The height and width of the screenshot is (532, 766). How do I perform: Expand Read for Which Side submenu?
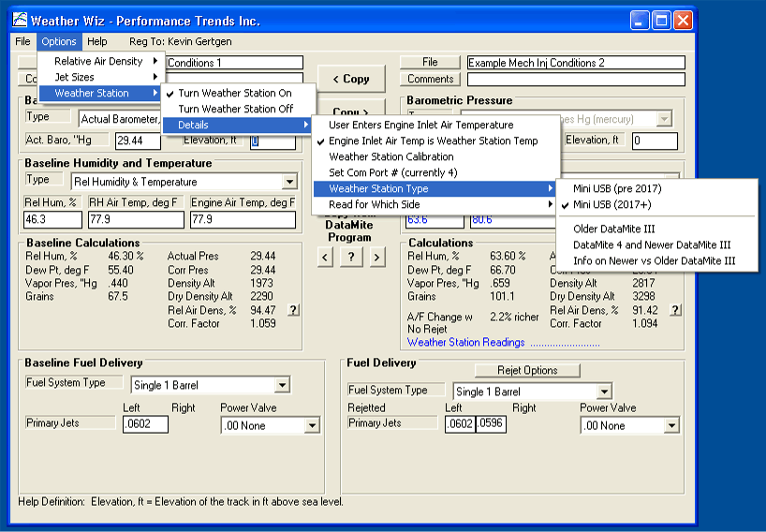[435, 205]
